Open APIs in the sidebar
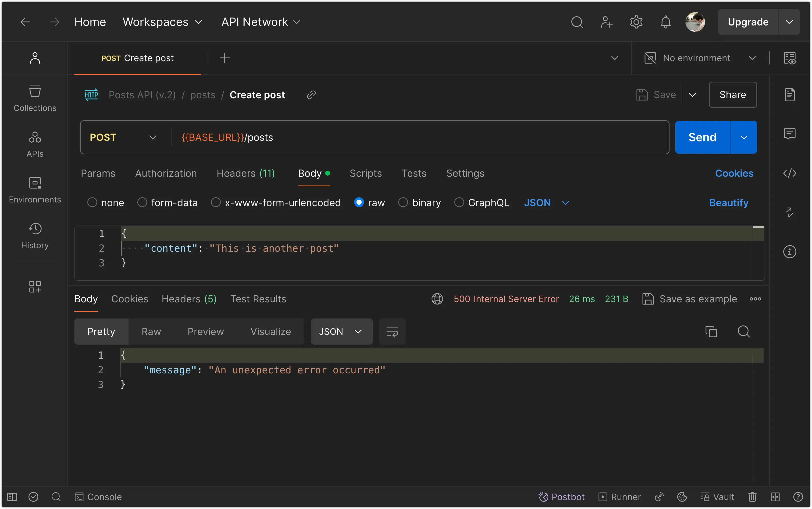Screen dimensions: 812x509 [x=35, y=145]
